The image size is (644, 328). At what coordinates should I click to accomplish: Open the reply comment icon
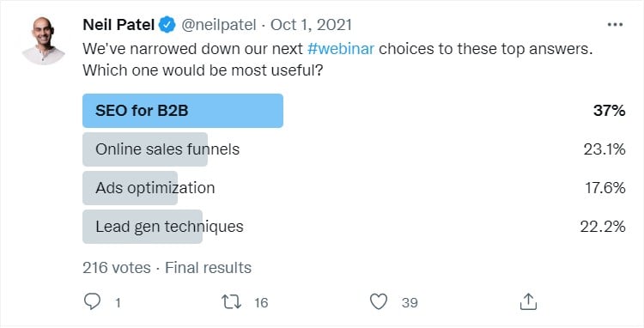point(92,301)
